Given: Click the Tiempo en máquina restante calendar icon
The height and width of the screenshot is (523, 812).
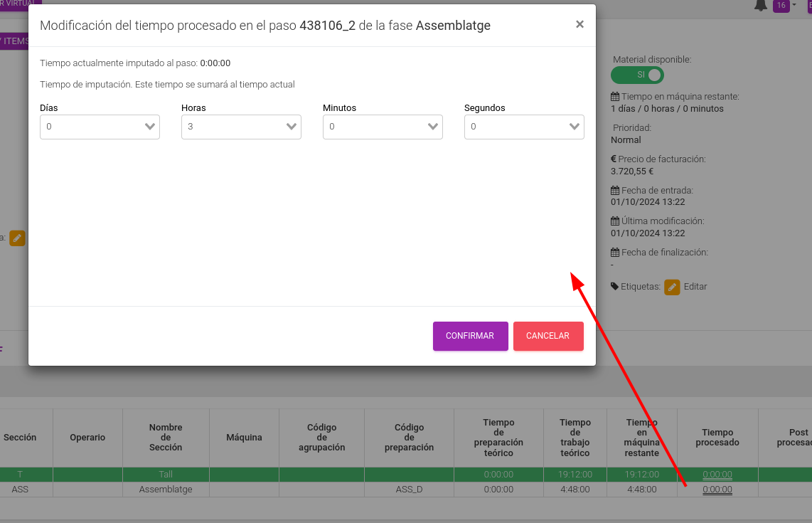Looking at the screenshot, I should pos(615,96).
